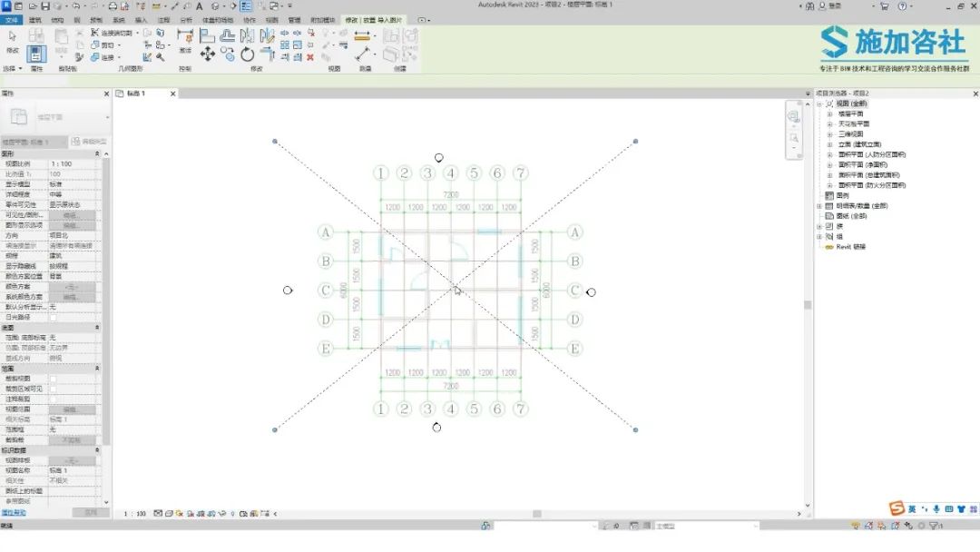Toggle the Properties palette ribbon button

pos(36,54)
